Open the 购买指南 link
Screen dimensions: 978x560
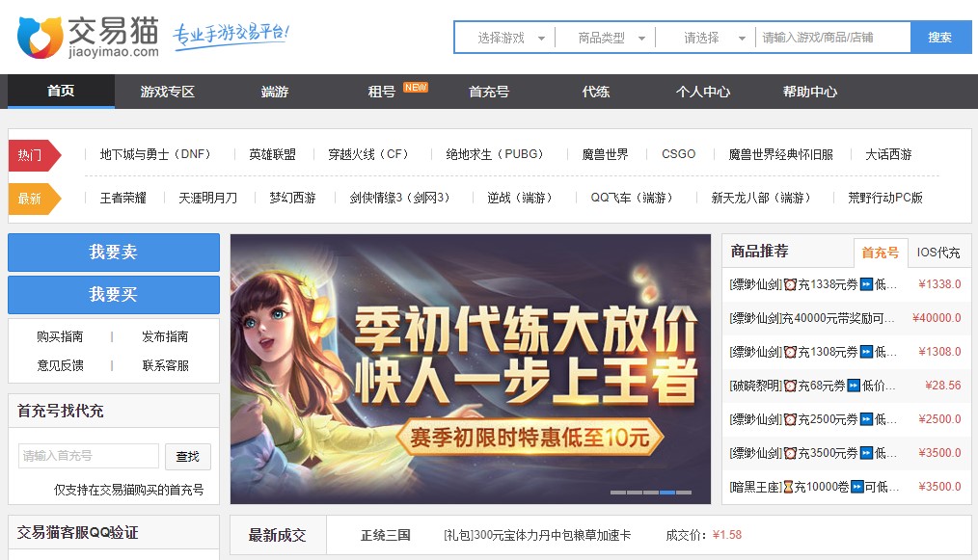(60, 336)
